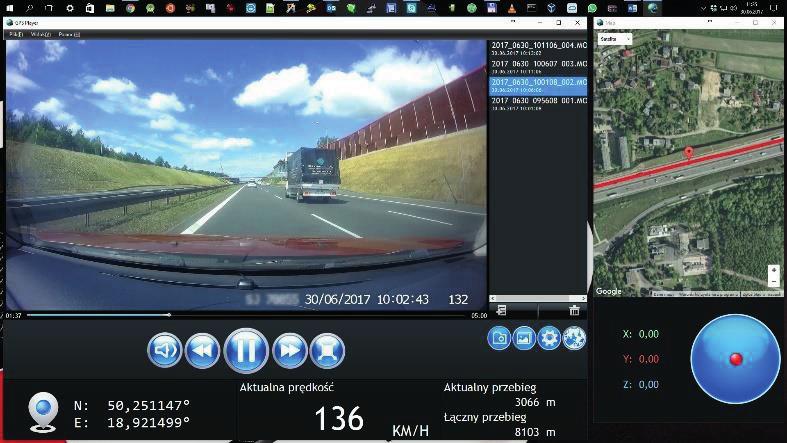Open the first menu in GPS Player menu bar
This screenshot has width=787, height=443.
click(16, 34)
